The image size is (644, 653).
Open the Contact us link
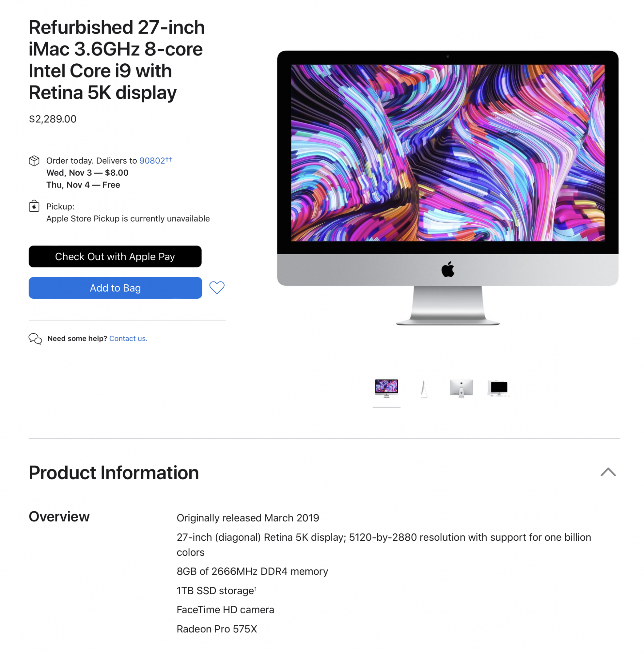pyautogui.click(x=128, y=338)
